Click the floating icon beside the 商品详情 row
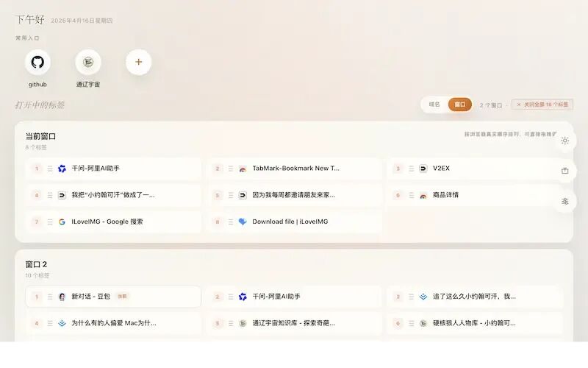Viewport: 588px width, 368px height. click(564, 202)
